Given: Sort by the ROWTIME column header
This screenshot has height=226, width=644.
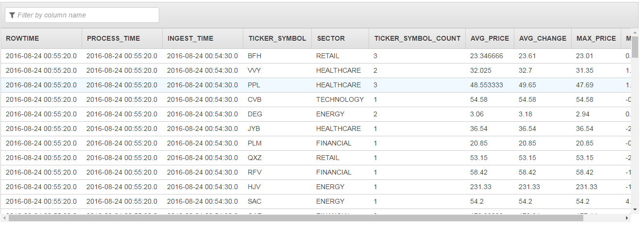Looking at the screenshot, I should [x=22, y=38].
